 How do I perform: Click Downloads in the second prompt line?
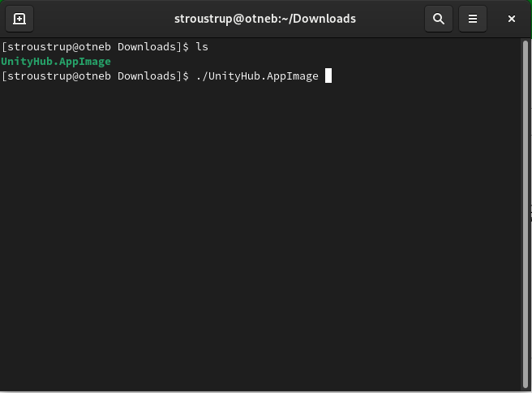click(147, 76)
